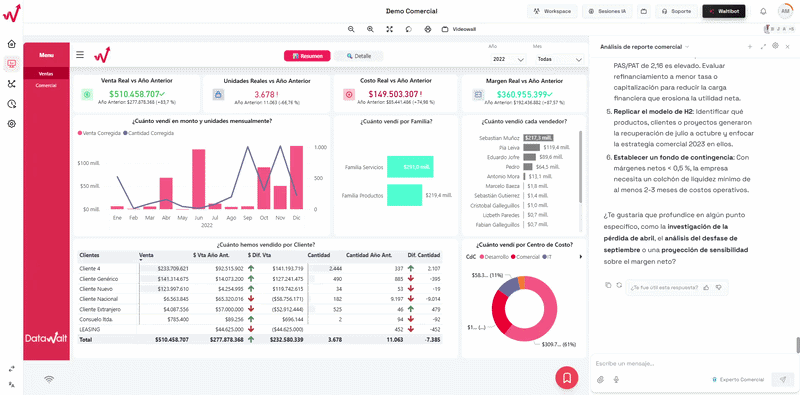Click the Sebastian Muñoz bar in vendedor chart
The height and width of the screenshot is (395, 800).
click(538, 138)
